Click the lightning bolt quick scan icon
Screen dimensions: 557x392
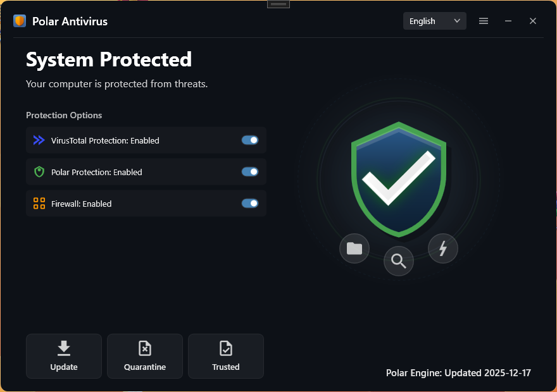pyautogui.click(x=443, y=248)
